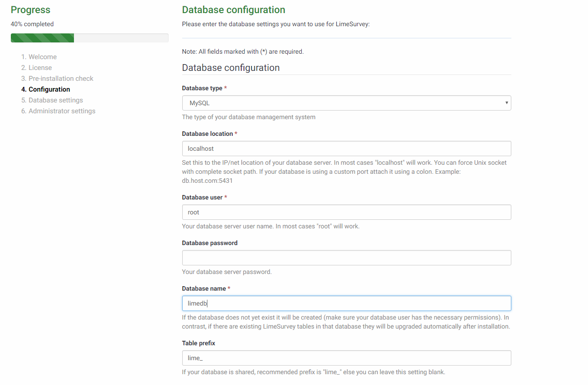Click the Database name label
Screen dimensions: 588x385
point(204,288)
